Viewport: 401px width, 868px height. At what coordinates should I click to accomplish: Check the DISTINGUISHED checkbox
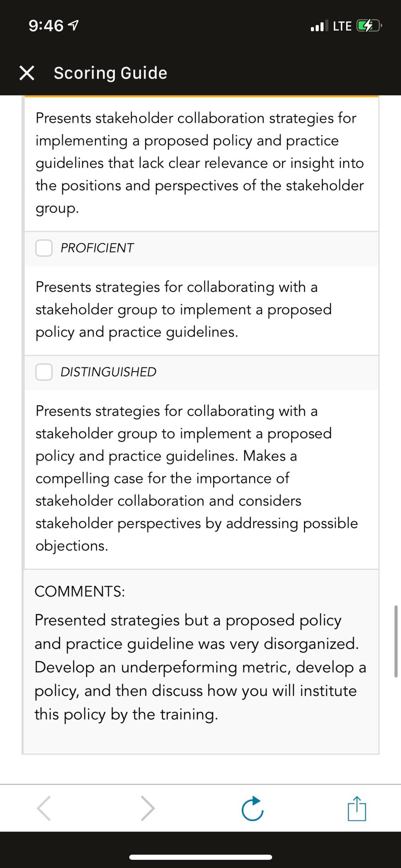pyautogui.click(x=44, y=372)
